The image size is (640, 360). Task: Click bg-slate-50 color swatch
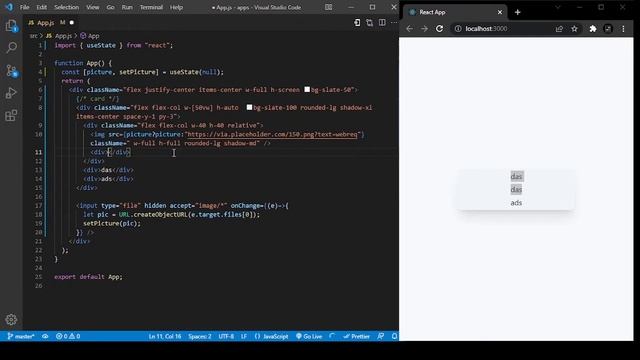point(307,90)
